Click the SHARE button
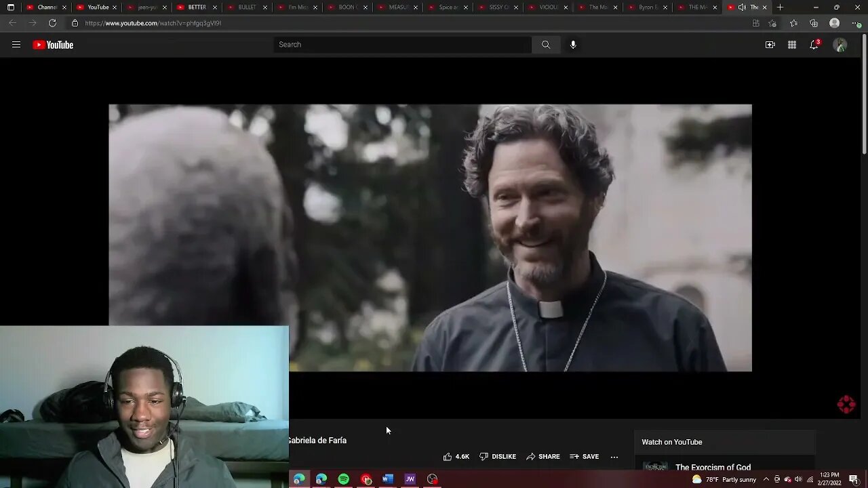The image size is (868, 488). [x=543, y=457]
